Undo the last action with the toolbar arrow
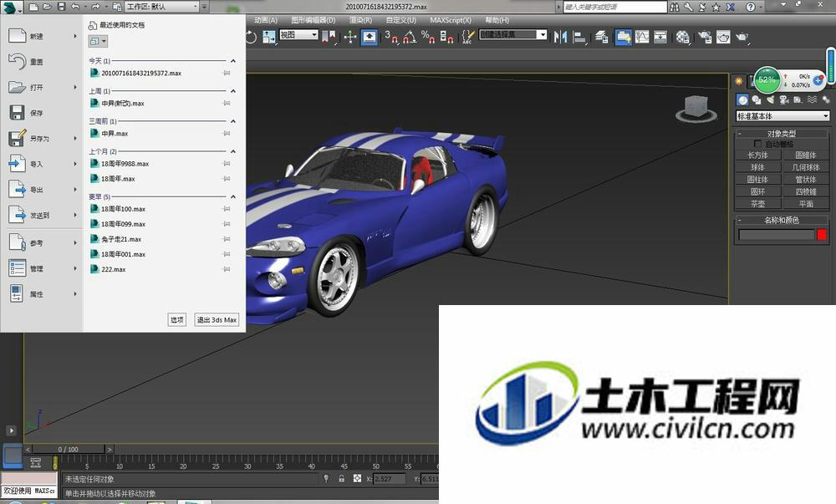 tap(75, 7)
